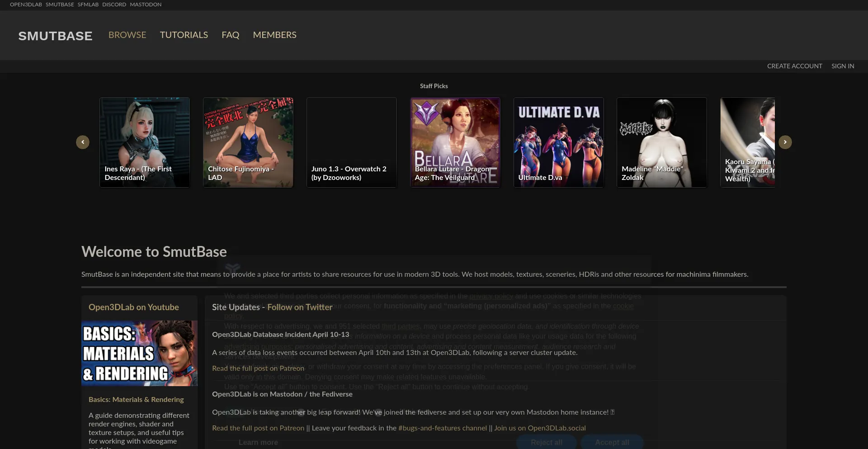Screen dimensions: 868x449
Task: Click Learn more in cookie banner
Action: [x=258, y=442]
